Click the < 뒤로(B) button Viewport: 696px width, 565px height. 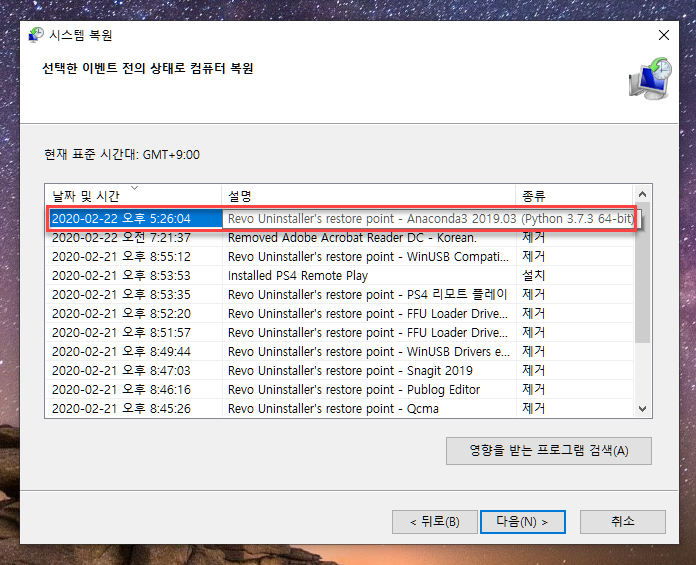coord(435,522)
